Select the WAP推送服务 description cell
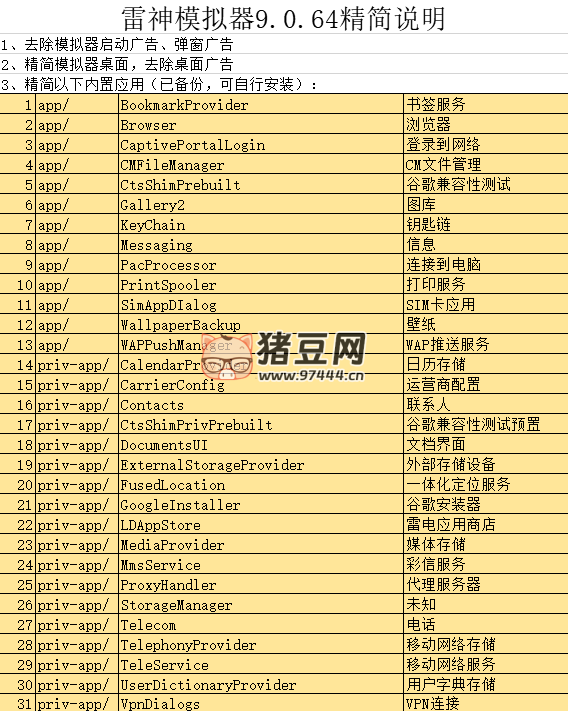The height and width of the screenshot is (711, 568). tap(486, 344)
